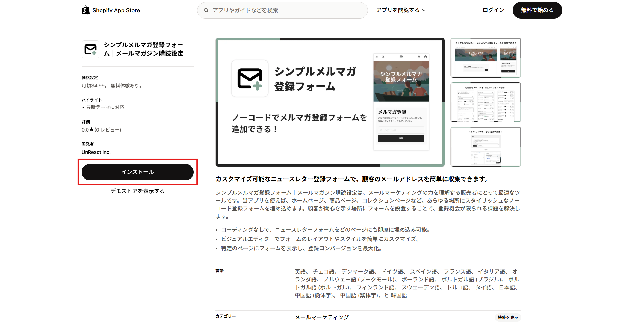Click the ログイン menu item
The image size is (644, 324).
tap(493, 10)
